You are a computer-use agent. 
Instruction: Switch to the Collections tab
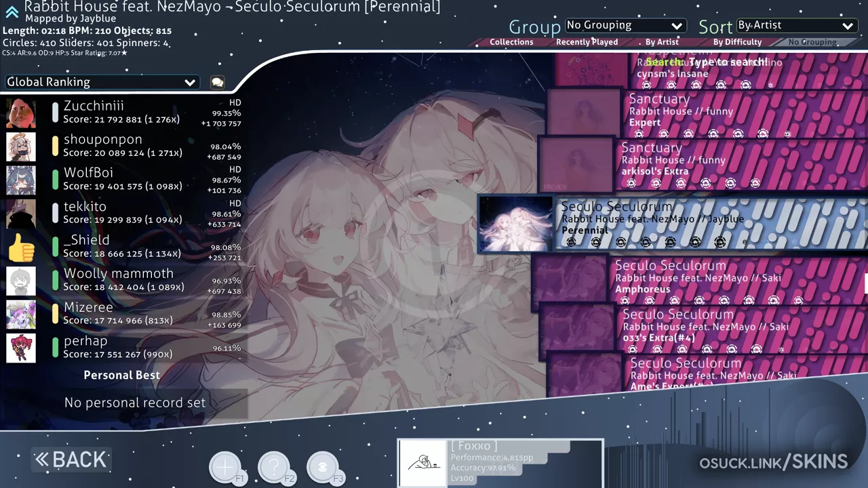(x=511, y=42)
